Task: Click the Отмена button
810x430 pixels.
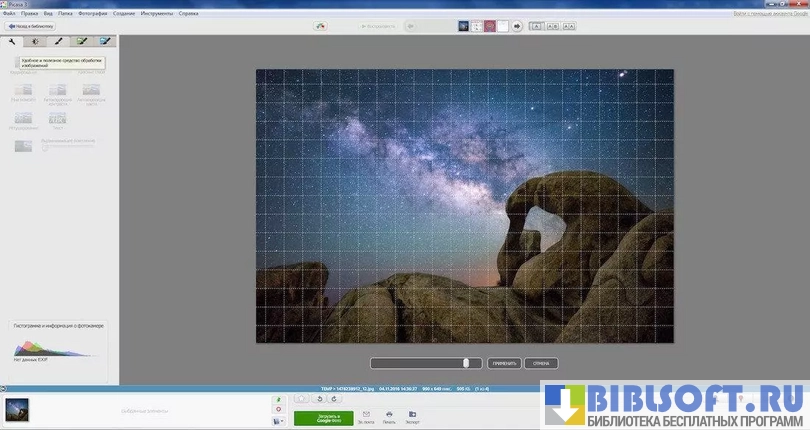Action: point(540,363)
